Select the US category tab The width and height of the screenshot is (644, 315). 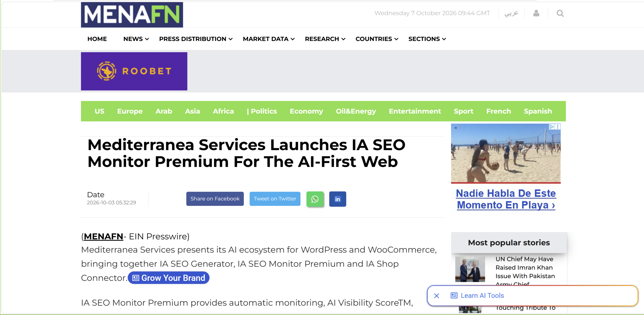pyautogui.click(x=99, y=111)
